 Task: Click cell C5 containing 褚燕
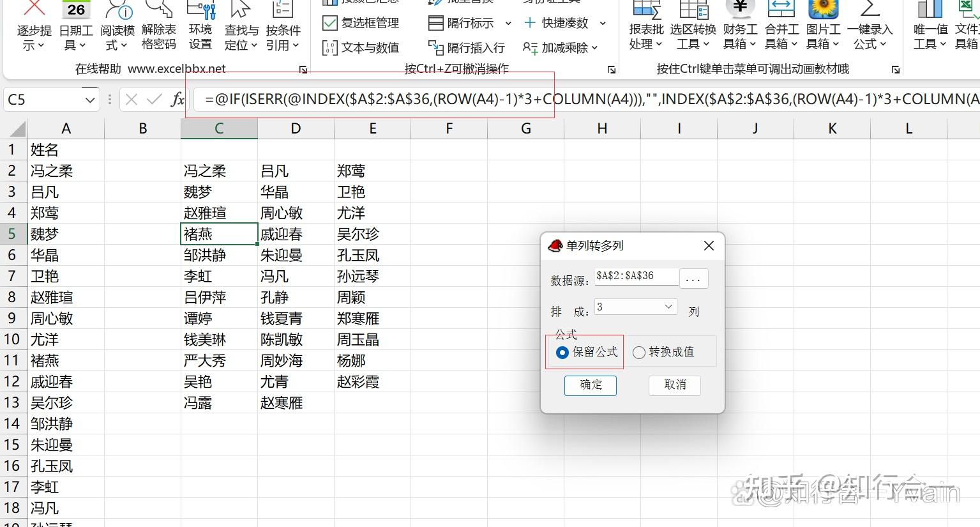pos(219,234)
